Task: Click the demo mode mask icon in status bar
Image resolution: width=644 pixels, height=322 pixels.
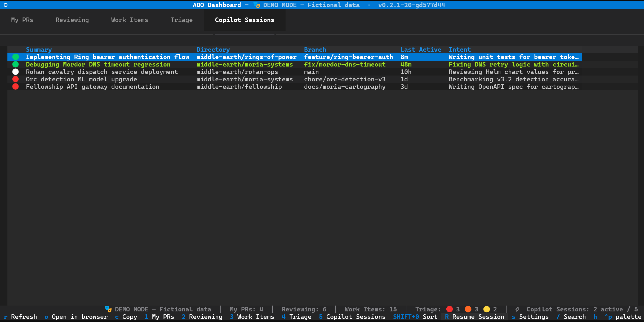Action: point(108,309)
